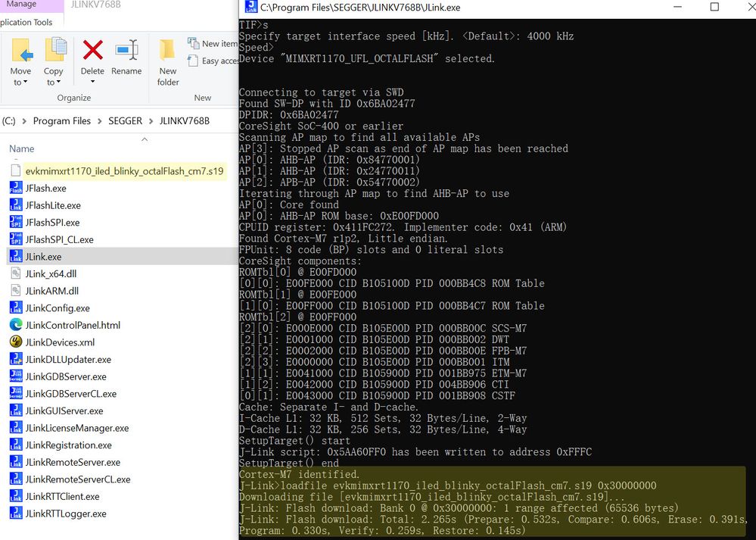Click the New item icon
The height and width of the screenshot is (540, 756).
[x=194, y=43]
